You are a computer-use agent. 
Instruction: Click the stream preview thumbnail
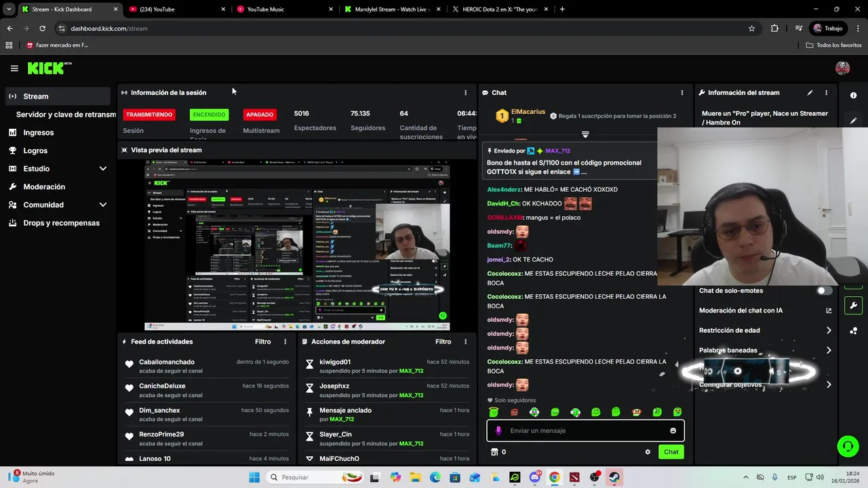pyautogui.click(x=297, y=245)
